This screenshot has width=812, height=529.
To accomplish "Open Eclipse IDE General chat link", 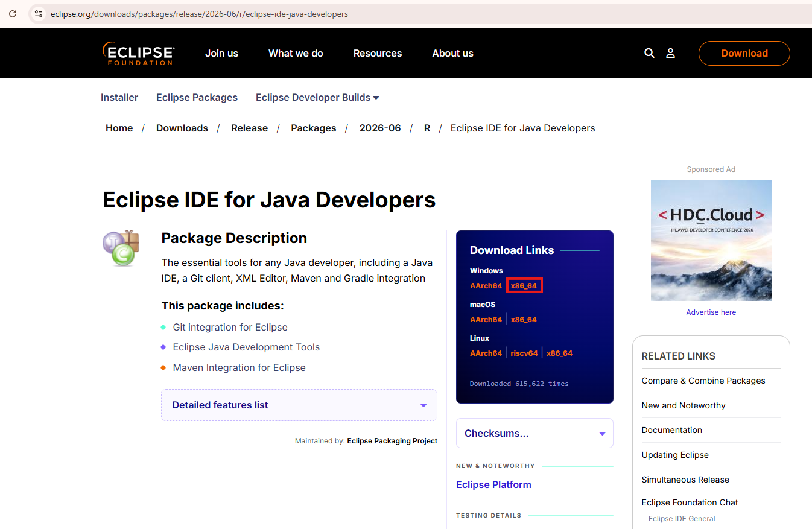I will [682, 519].
